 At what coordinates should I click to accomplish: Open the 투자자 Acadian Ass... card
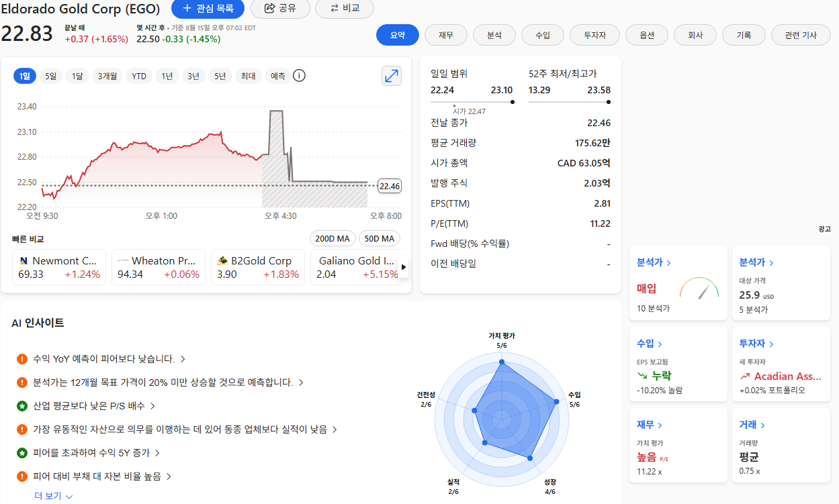click(x=781, y=364)
